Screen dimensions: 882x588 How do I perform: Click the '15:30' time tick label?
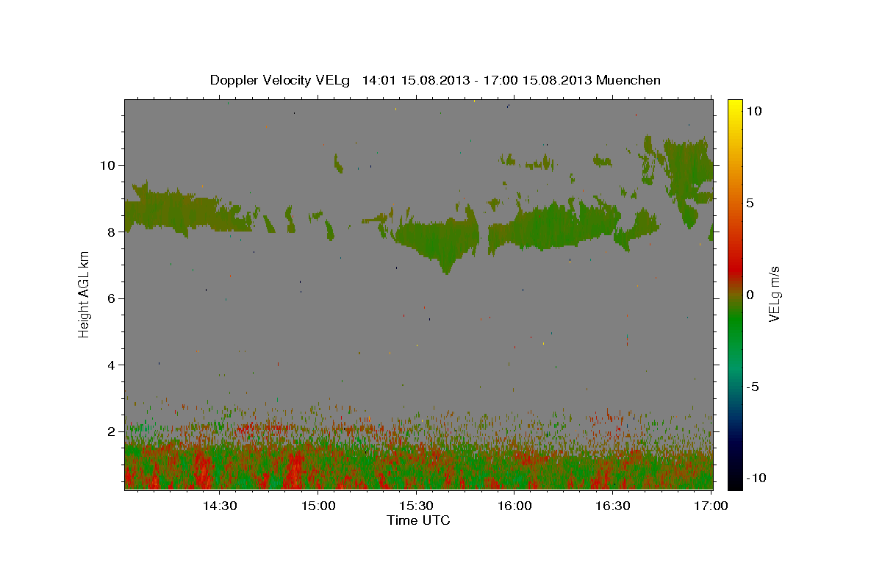(416, 506)
